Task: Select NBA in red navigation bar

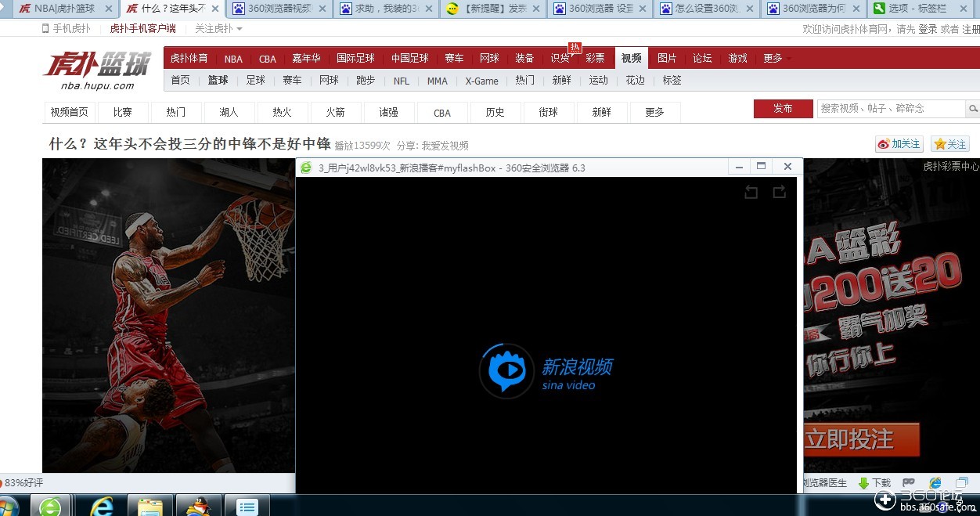Action: point(233,59)
